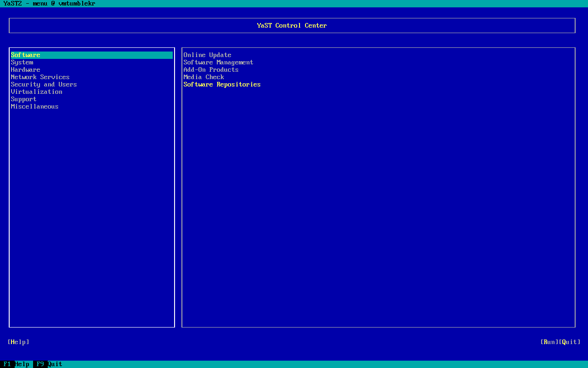The width and height of the screenshot is (588, 368).
Task: Click the [Help] button
Action: (18, 342)
